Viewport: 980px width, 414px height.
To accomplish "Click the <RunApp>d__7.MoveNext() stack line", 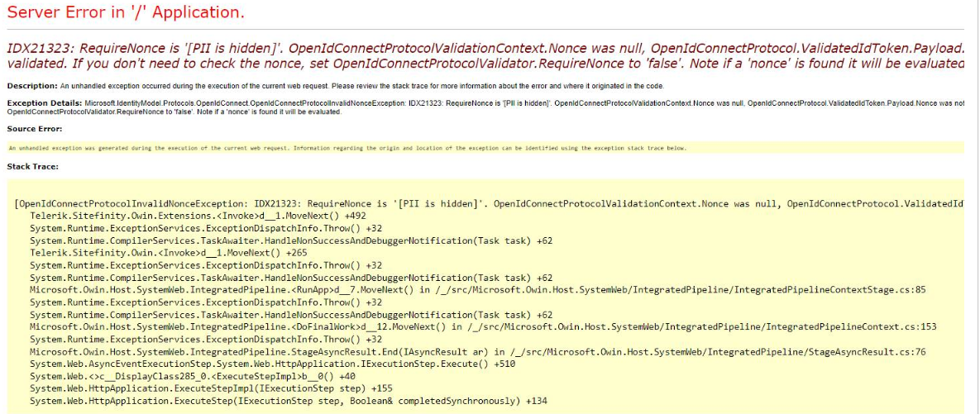I will coord(477,290).
